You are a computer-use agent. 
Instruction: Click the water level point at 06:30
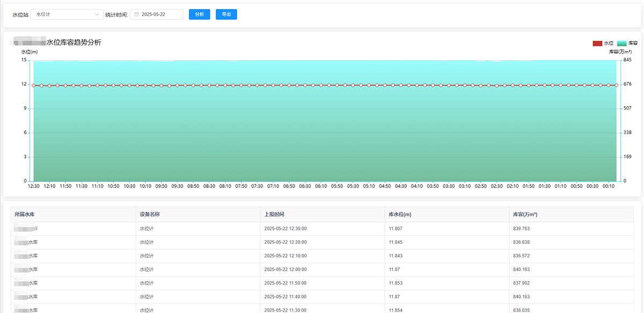pyautogui.click(x=305, y=85)
